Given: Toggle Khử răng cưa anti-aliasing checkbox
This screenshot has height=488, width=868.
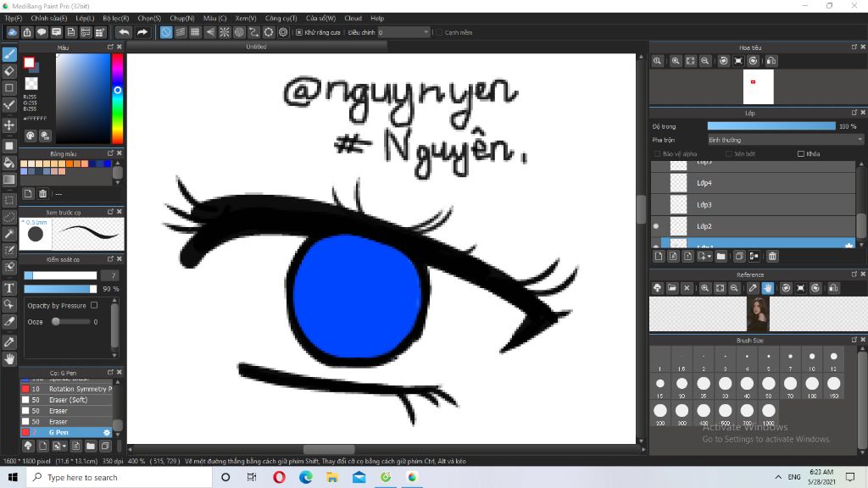Looking at the screenshot, I should point(299,32).
